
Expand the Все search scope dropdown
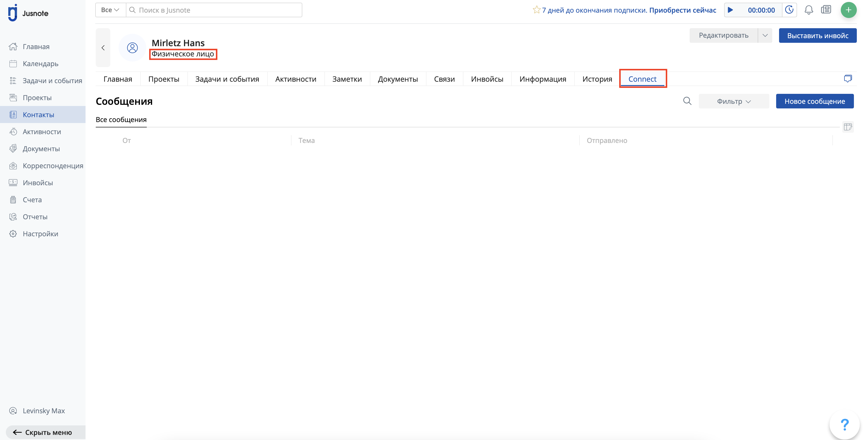click(x=110, y=10)
